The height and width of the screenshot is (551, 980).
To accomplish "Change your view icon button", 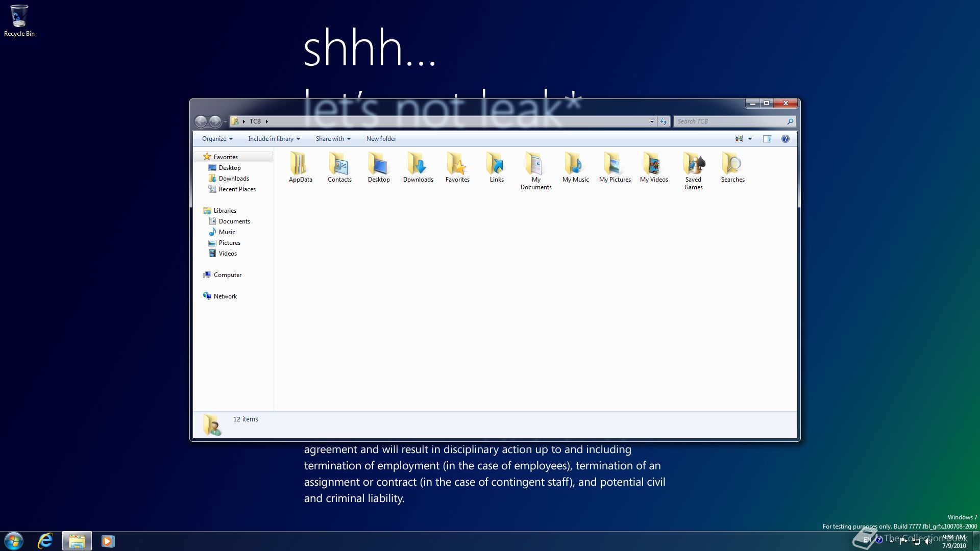I will pos(739,139).
